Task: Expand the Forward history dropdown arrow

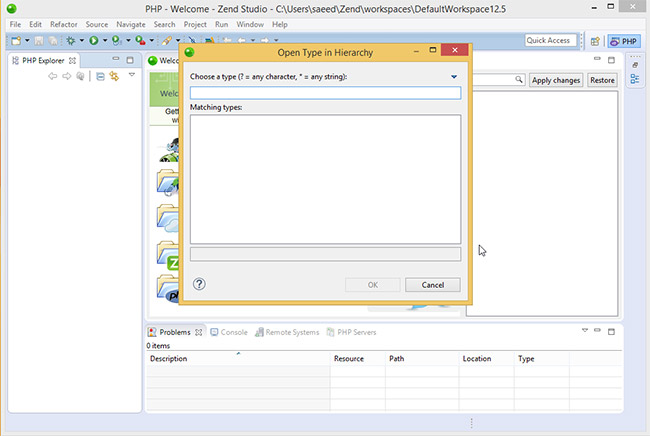Action: click(x=276, y=41)
